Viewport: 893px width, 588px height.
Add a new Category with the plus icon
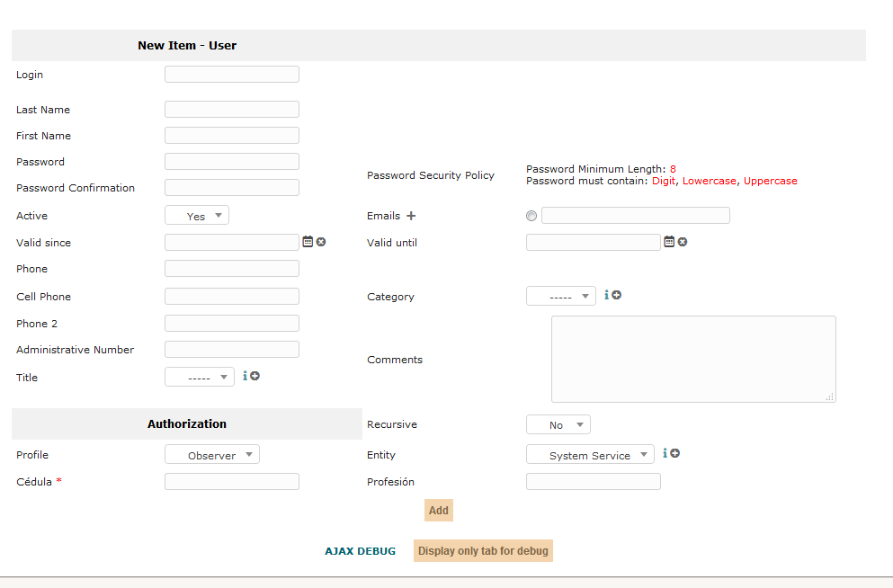click(616, 295)
